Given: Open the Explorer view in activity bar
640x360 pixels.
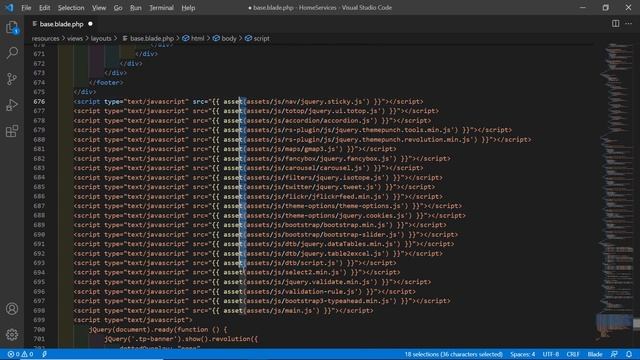Looking at the screenshot, I should click(12, 28).
